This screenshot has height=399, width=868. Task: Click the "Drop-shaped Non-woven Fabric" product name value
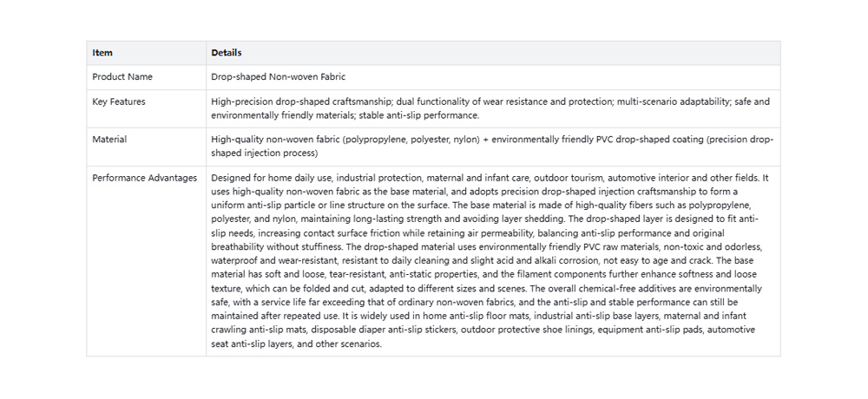coord(278,77)
